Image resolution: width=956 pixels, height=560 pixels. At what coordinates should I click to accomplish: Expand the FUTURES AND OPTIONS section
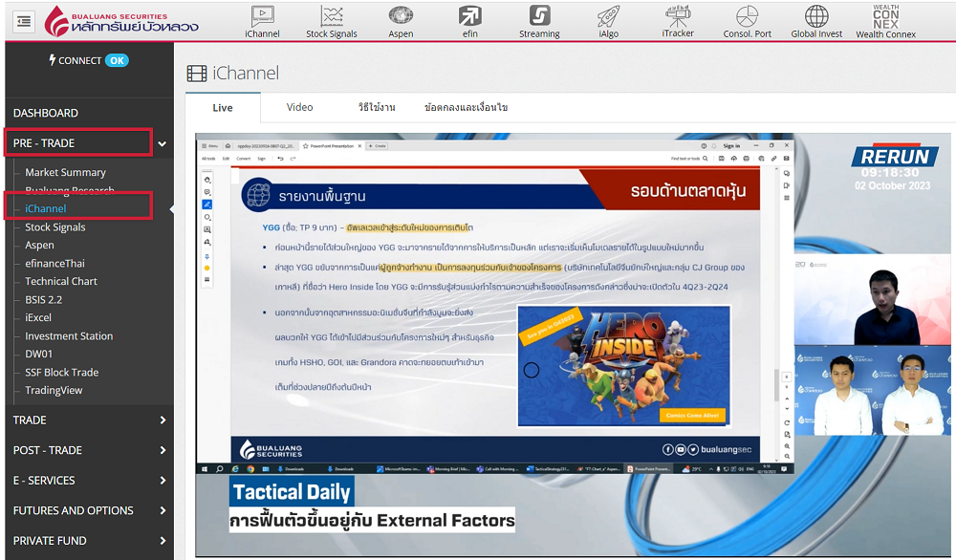coord(89,510)
